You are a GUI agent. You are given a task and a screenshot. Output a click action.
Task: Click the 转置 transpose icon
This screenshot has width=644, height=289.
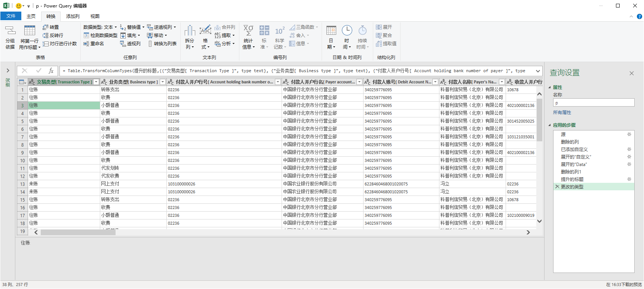coord(45,27)
